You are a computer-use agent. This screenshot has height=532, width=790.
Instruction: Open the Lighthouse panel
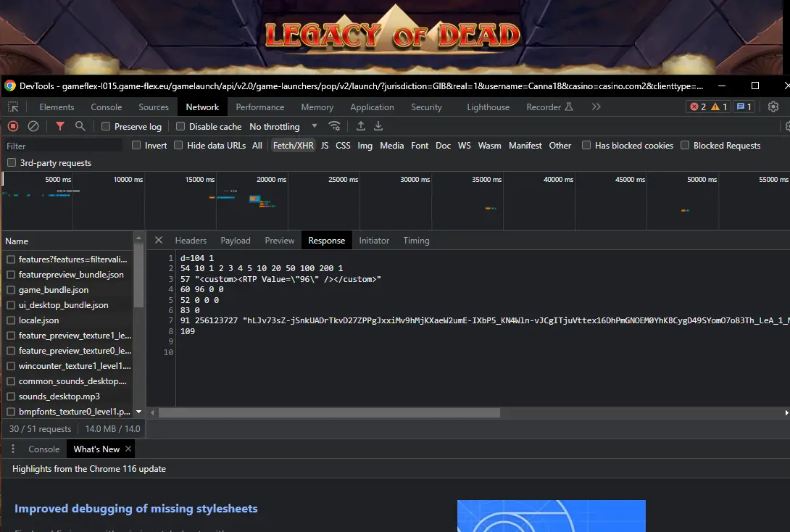[x=488, y=107]
